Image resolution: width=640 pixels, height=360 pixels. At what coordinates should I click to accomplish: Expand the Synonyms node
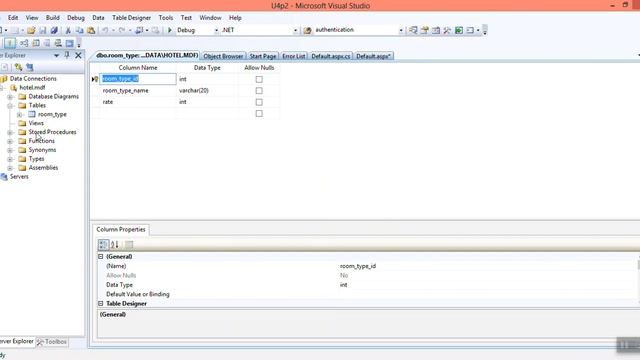click(10, 150)
